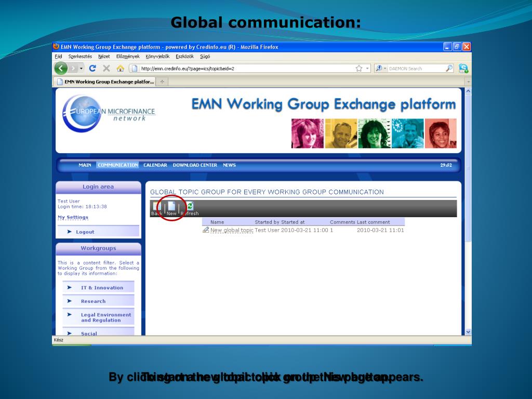
Task: Select the Legal Environment and Regulation workgroup
Action: [x=98, y=317]
